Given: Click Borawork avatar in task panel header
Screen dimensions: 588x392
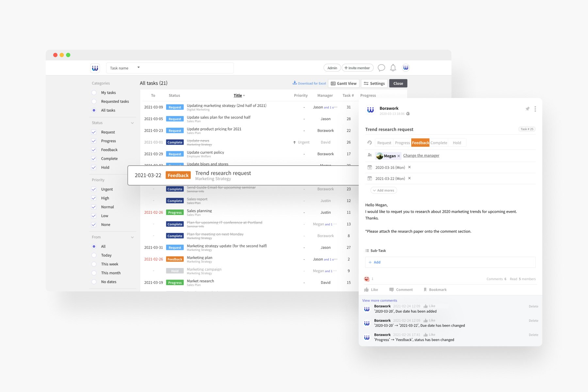Looking at the screenshot, I should pyautogui.click(x=370, y=110).
